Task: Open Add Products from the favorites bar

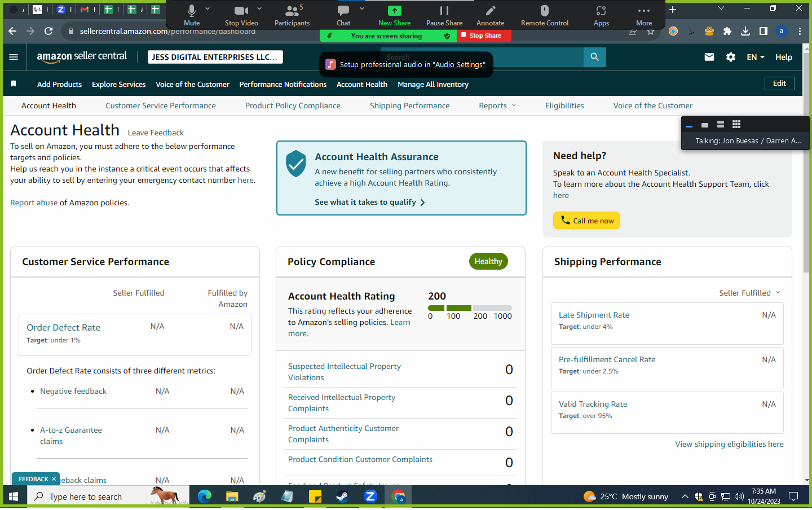Action: click(x=59, y=85)
